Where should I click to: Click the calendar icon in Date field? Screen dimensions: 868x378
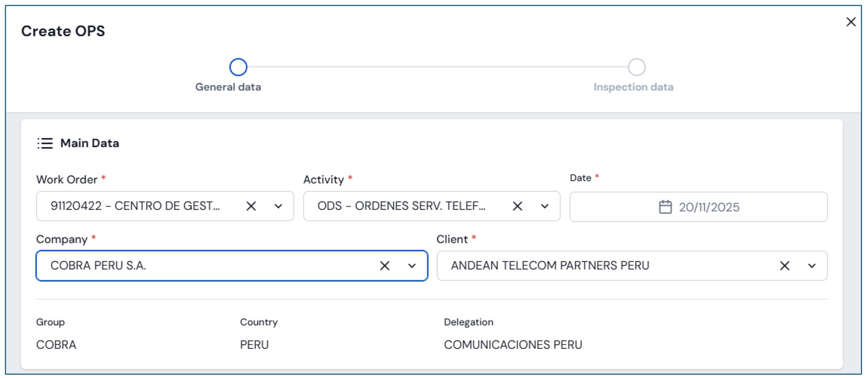click(665, 207)
